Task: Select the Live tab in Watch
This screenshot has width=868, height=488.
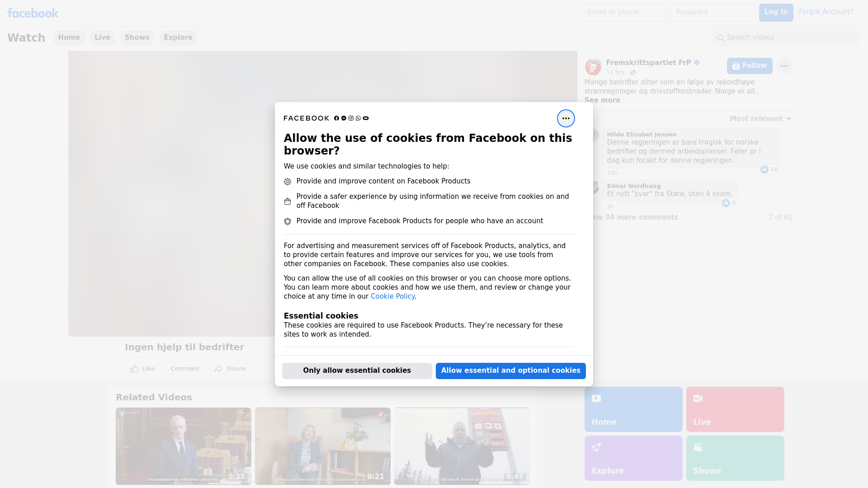Action: click(x=102, y=38)
